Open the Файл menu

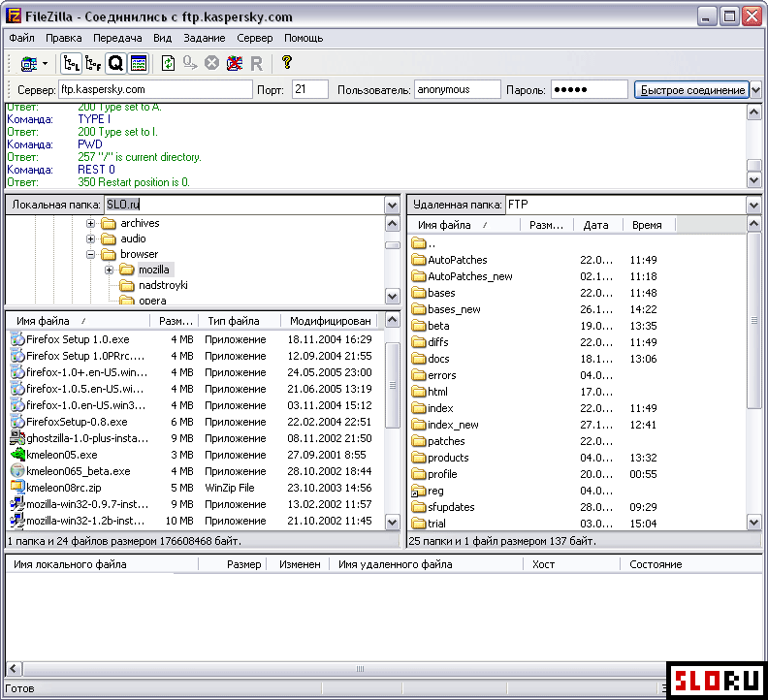coord(21,38)
